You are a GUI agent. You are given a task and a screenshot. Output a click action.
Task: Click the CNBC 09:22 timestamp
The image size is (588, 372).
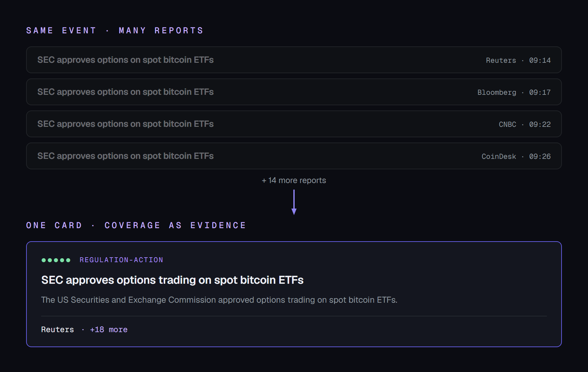[x=540, y=125]
